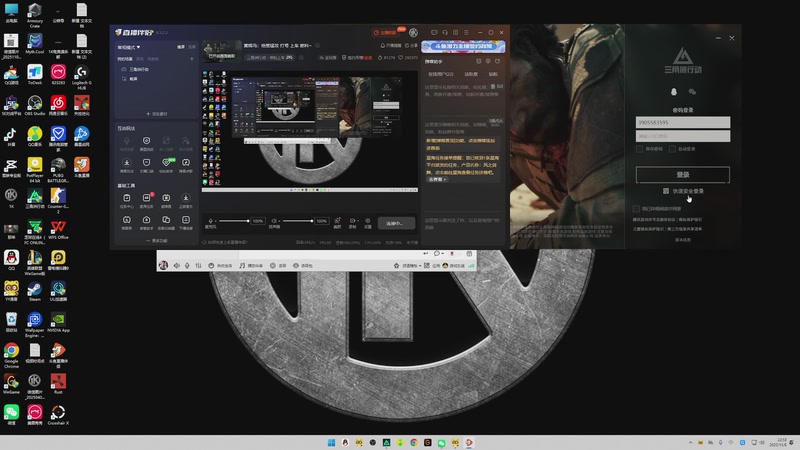Switch to 活跃度 tab in 弹幕助手
The width and height of the screenshot is (800, 450).
point(470,74)
